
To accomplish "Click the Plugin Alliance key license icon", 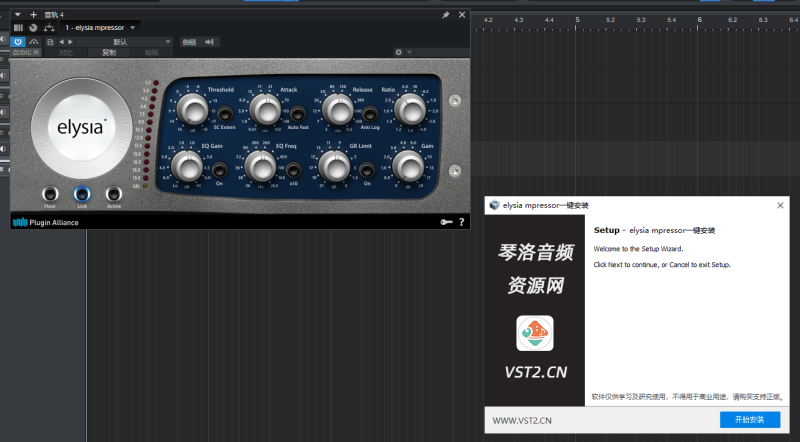I will (x=443, y=222).
